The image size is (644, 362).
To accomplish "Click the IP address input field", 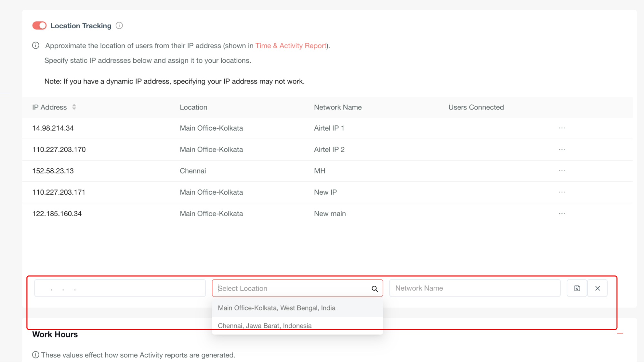I will (x=120, y=288).
